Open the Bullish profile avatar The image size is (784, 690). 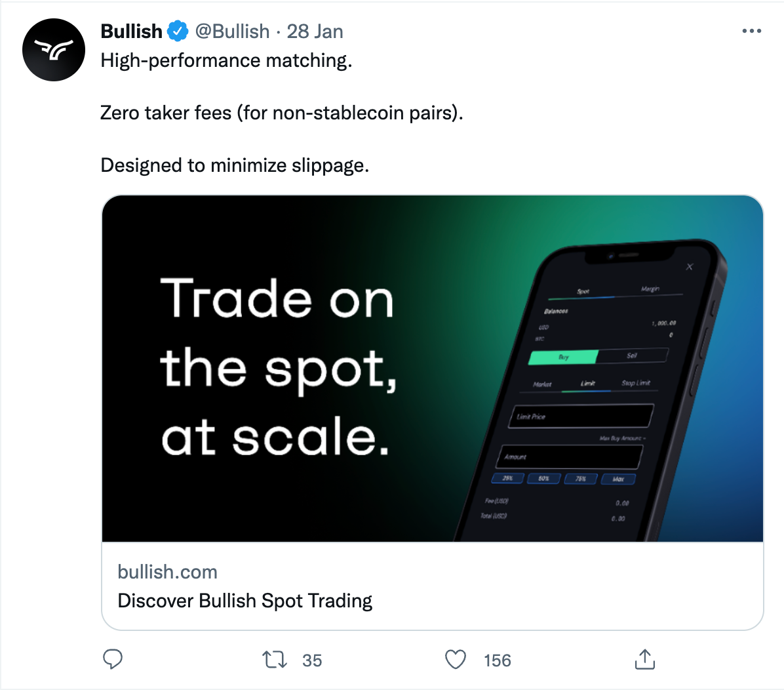[54, 50]
